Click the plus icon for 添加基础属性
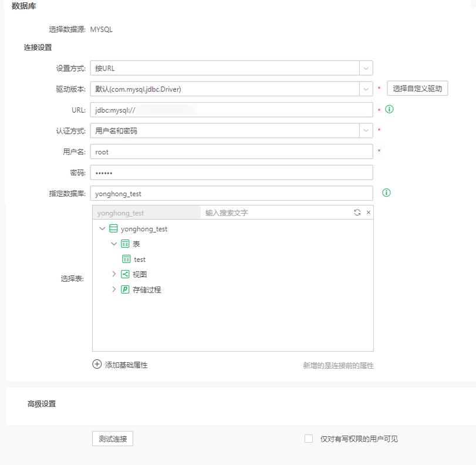This screenshot has width=476, height=465. coord(97,364)
